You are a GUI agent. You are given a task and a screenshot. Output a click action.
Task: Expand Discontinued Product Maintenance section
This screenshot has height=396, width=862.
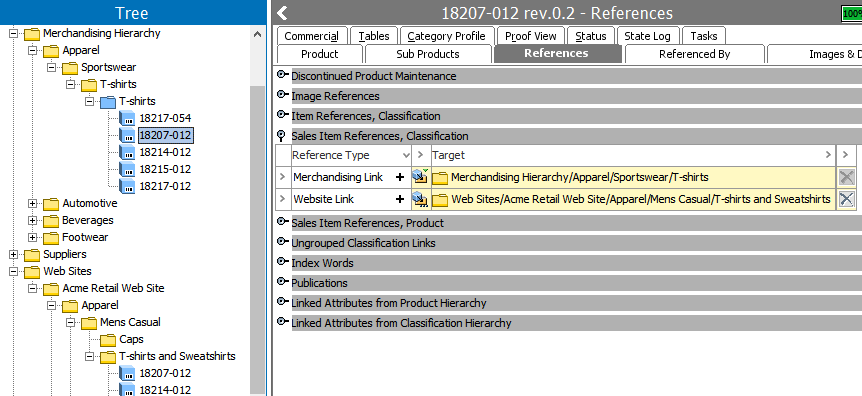tap(283, 75)
